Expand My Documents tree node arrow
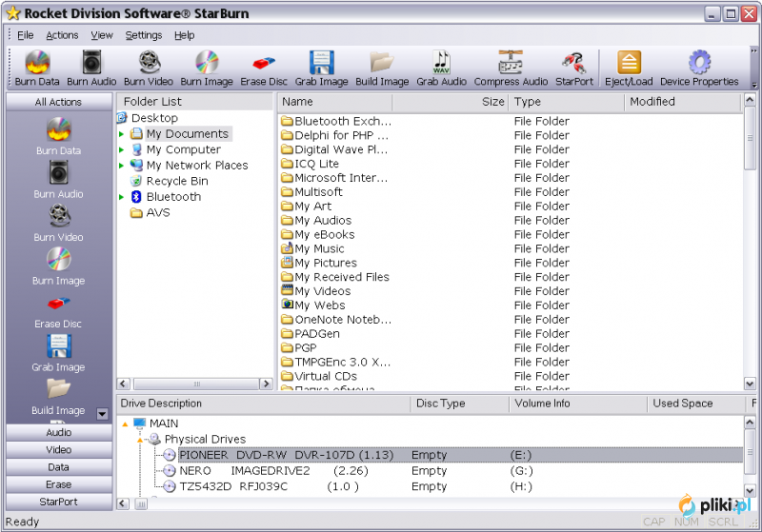The image size is (762, 532). [122, 134]
